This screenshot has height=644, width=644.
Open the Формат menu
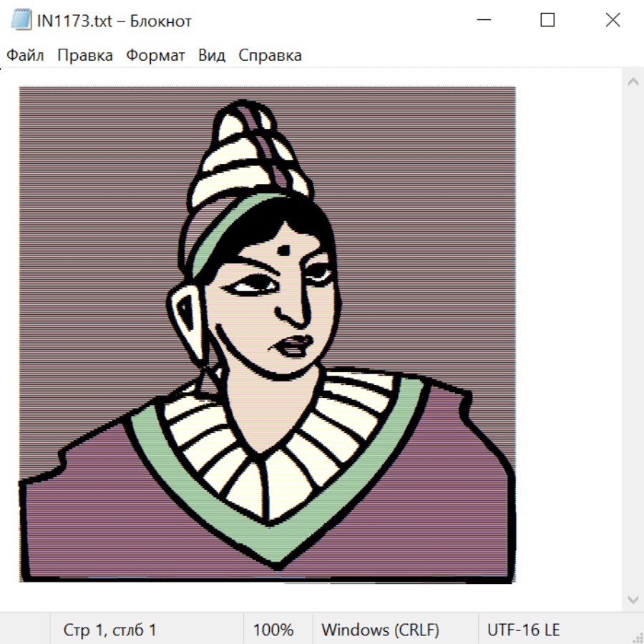coord(155,56)
